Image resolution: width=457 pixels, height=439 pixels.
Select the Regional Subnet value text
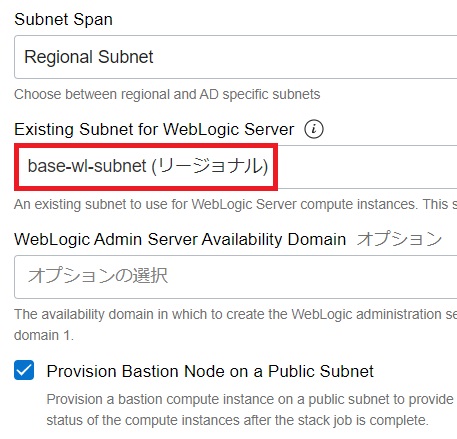tap(89, 57)
